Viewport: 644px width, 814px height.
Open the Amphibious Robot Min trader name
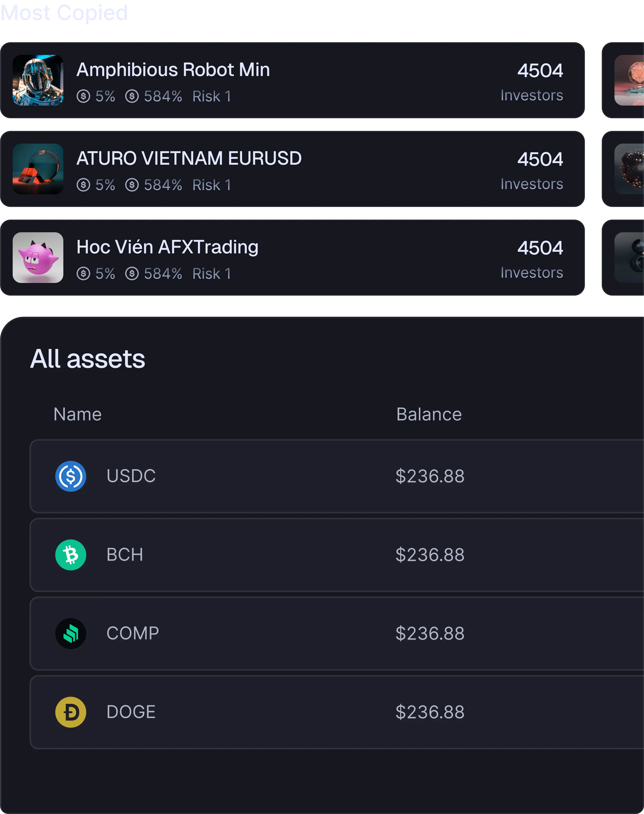[x=173, y=70]
